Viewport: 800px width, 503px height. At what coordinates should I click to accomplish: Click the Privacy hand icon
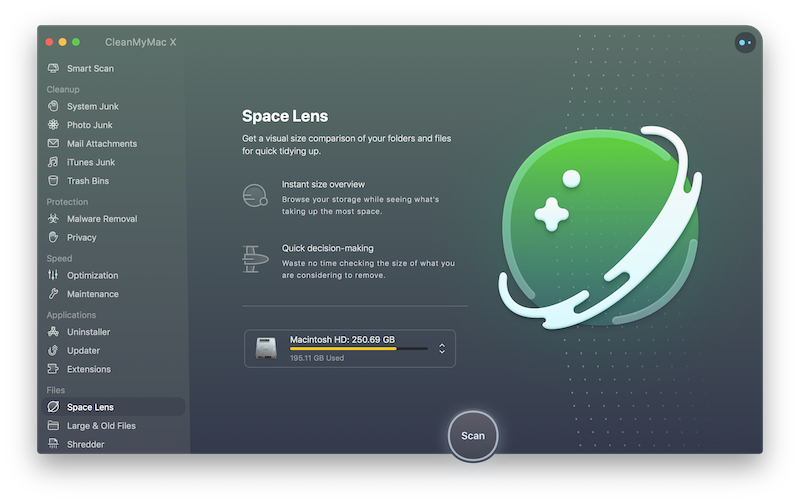click(x=53, y=237)
